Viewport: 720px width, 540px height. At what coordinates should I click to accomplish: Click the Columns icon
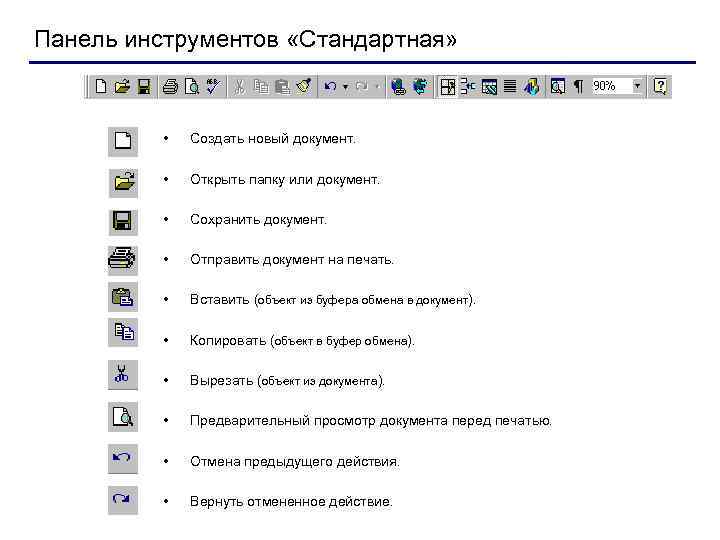click(510, 86)
